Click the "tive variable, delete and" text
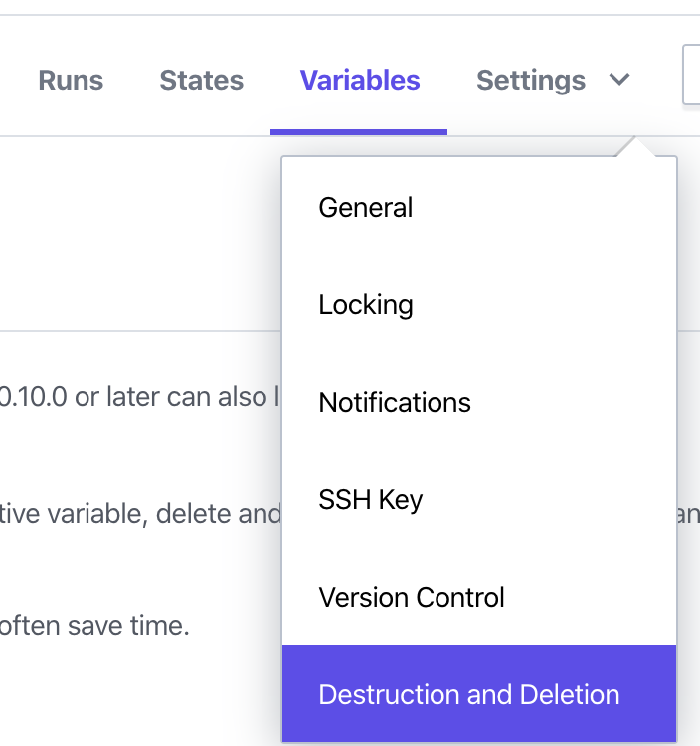The width and height of the screenshot is (700, 746). coord(139,514)
